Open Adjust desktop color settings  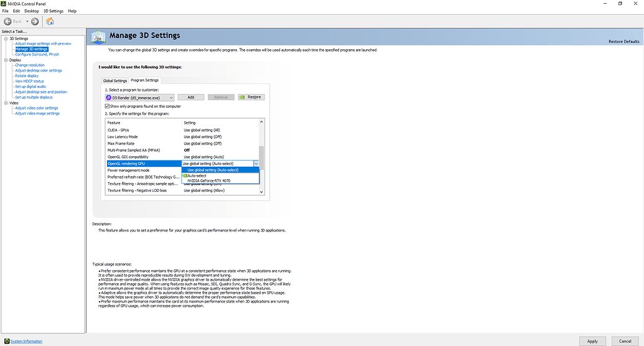tap(39, 70)
